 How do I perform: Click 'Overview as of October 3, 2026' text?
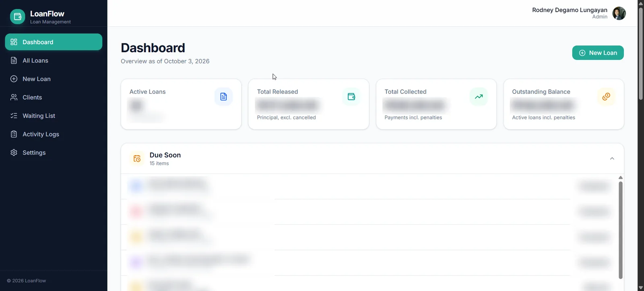(165, 61)
